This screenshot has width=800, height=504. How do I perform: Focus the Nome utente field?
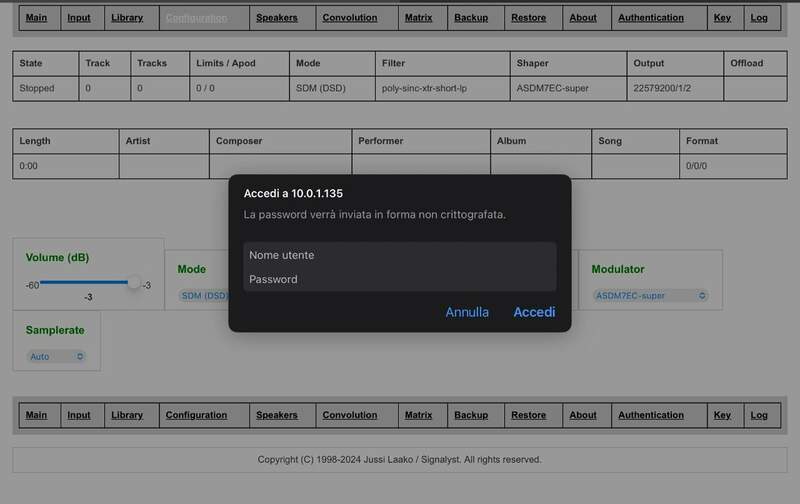(x=400, y=255)
